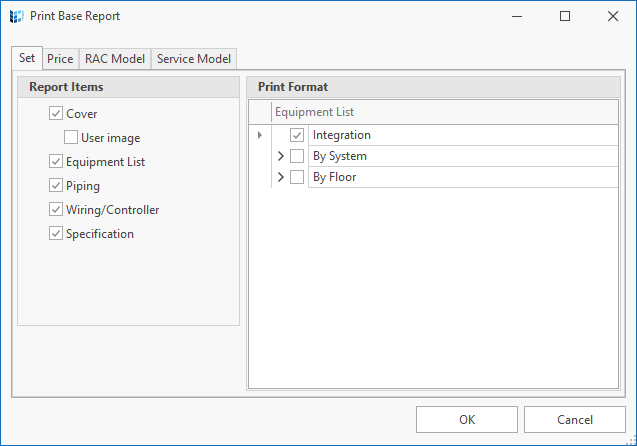Uncheck the Integration print format checkbox
The height and width of the screenshot is (446, 637).
(297, 135)
